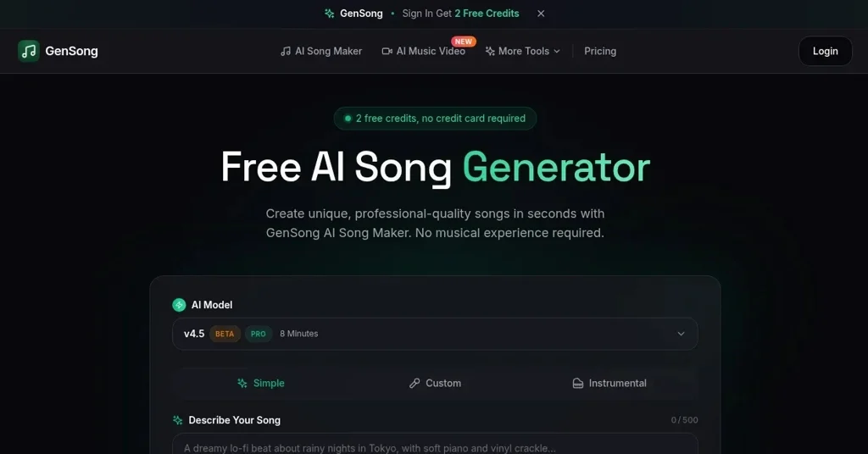Open the v4.5 AI model dropdown
This screenshot has width=868, height=454.
pos(435,334)
